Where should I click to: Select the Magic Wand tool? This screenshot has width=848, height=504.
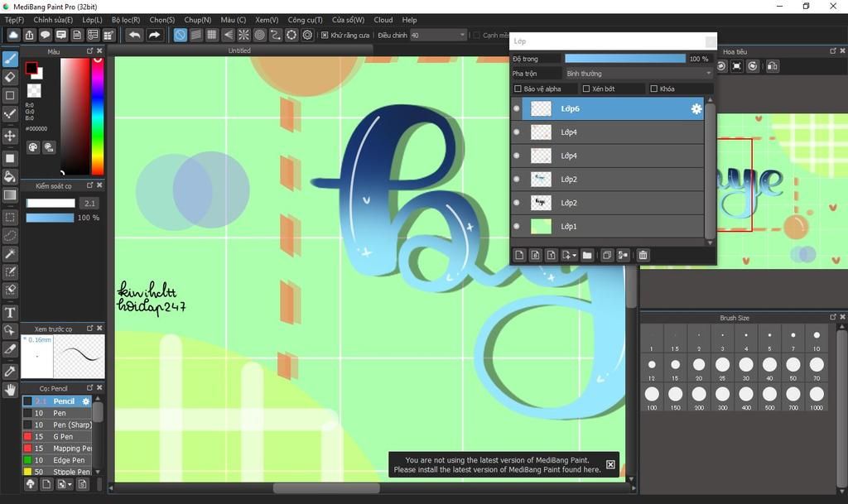pyautogui.click(x=10, y=253)
